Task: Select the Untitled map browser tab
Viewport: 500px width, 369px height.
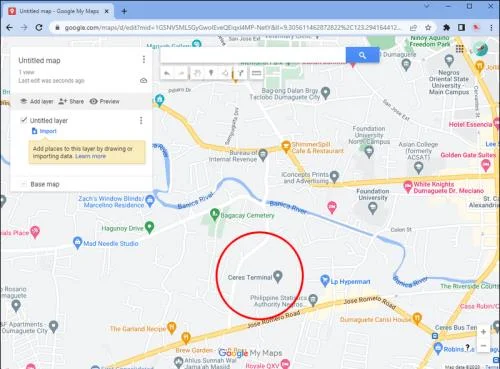Action: tap(59, 11)
